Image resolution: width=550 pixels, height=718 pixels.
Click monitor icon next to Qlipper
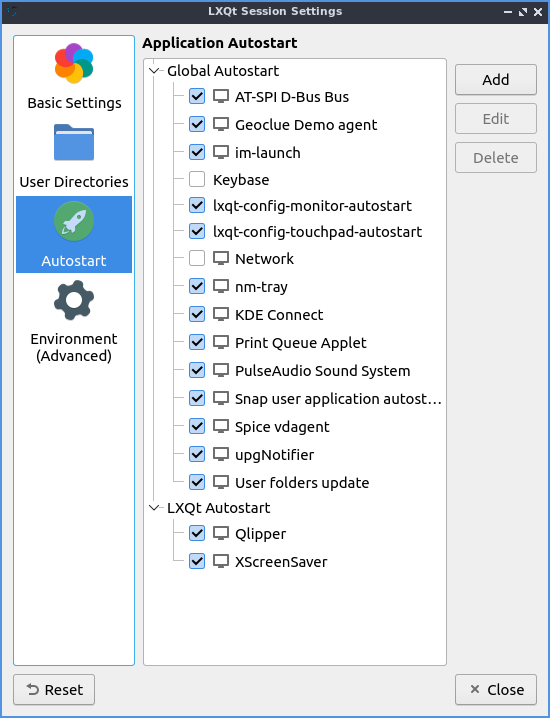(221, 533)
